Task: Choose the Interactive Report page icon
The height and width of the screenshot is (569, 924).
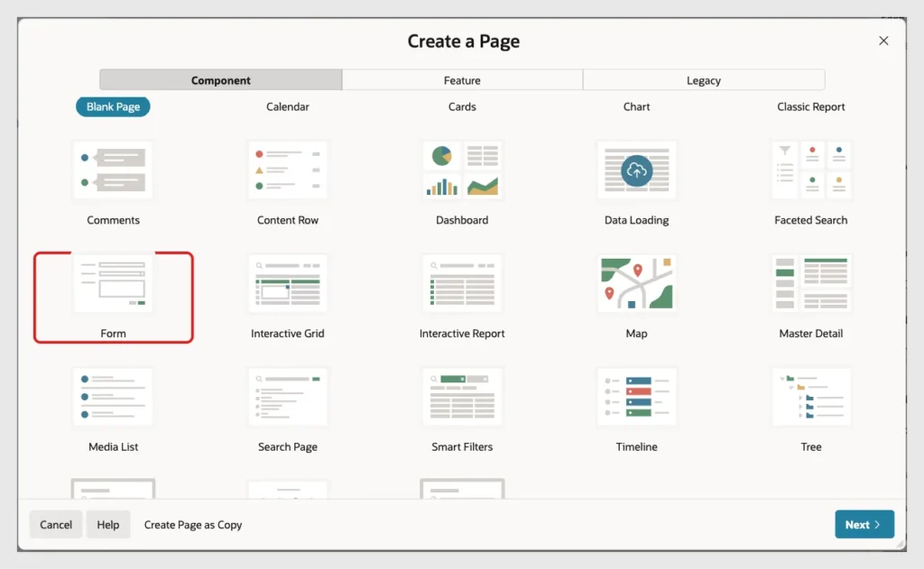Action: [462, 283]
